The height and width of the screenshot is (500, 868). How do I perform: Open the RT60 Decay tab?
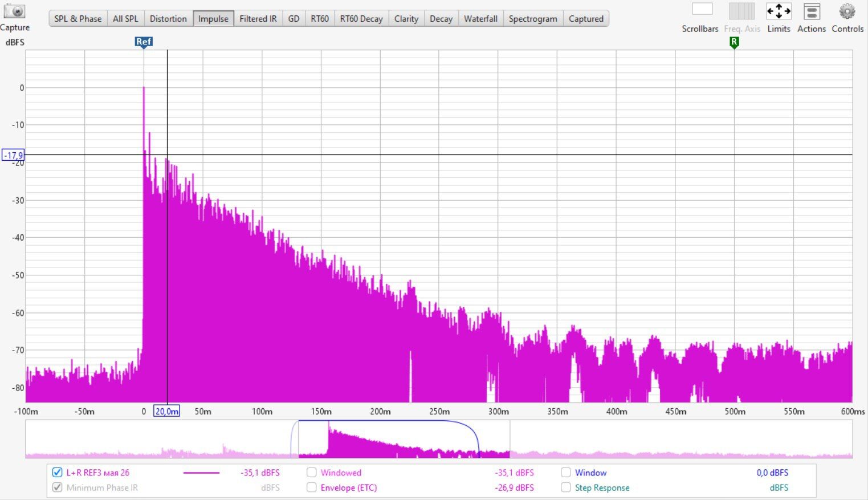(361, 19)
